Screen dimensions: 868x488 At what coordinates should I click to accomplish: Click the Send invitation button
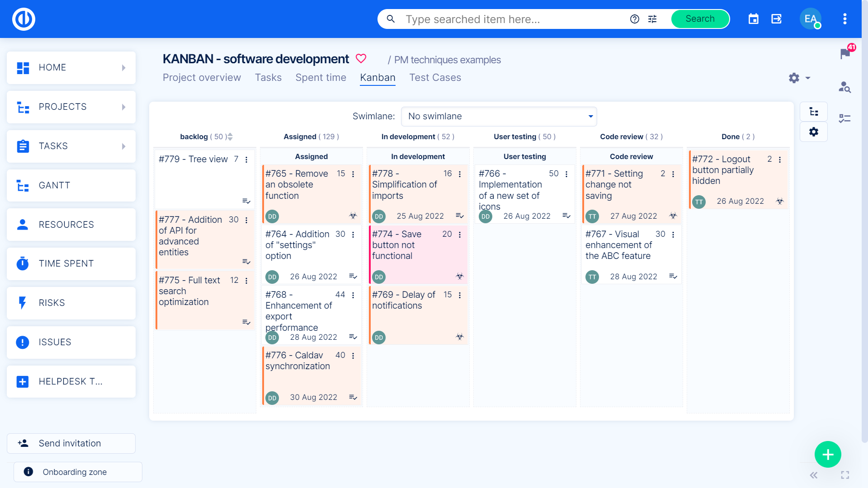pyautogui.click(x=71, y=443)
